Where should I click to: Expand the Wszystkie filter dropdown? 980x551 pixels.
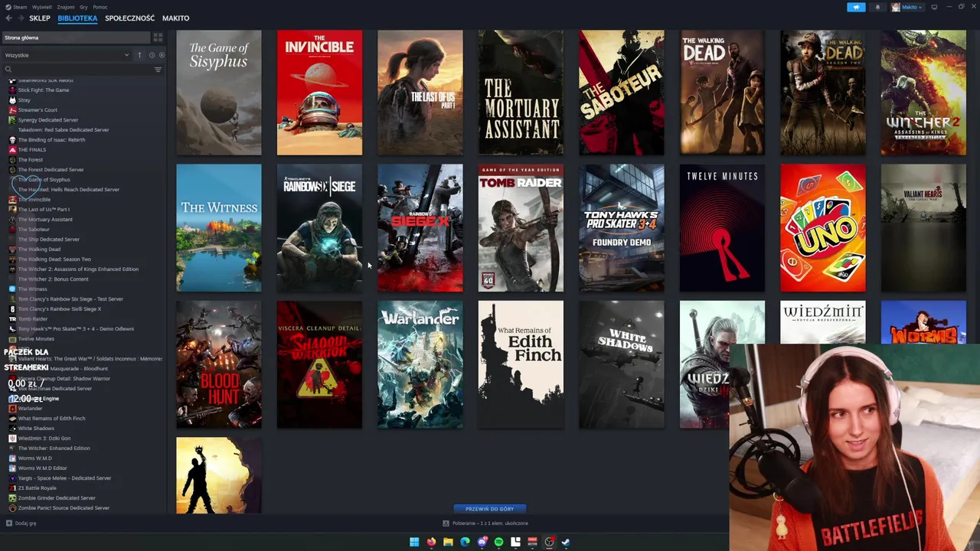[67, 55]
